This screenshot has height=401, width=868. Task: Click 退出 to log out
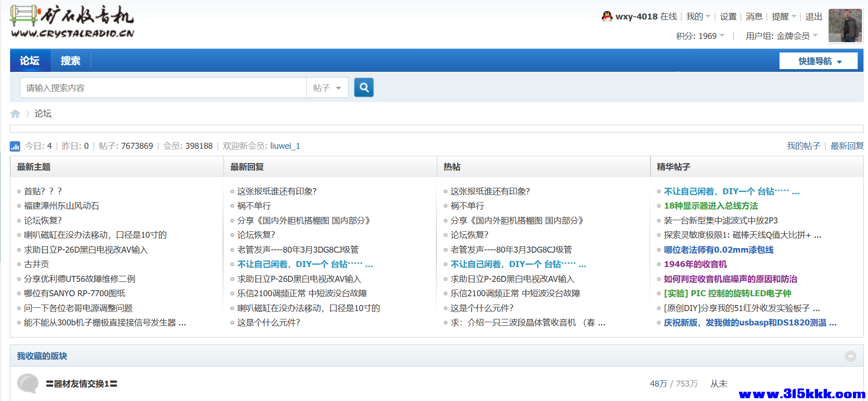click(813, 16)
